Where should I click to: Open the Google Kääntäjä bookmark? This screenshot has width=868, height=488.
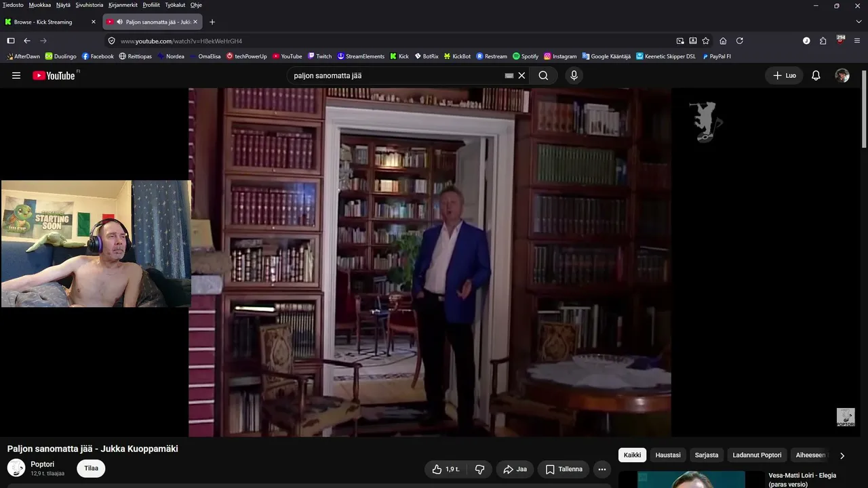[606, 56]
